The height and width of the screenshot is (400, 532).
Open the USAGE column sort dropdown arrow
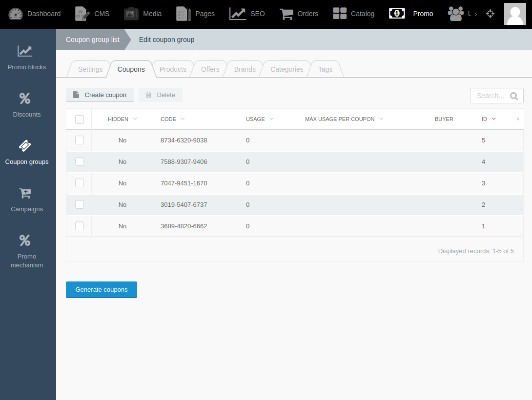point(271,119)
